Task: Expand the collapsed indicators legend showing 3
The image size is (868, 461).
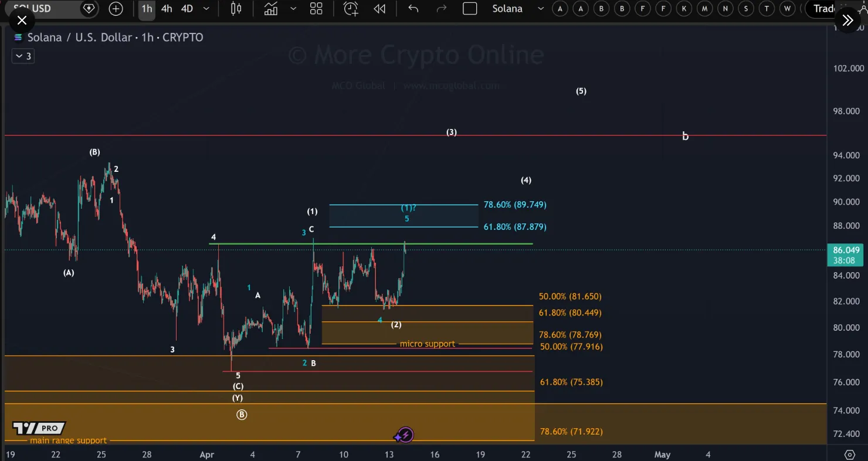Action: click(23, 56)
